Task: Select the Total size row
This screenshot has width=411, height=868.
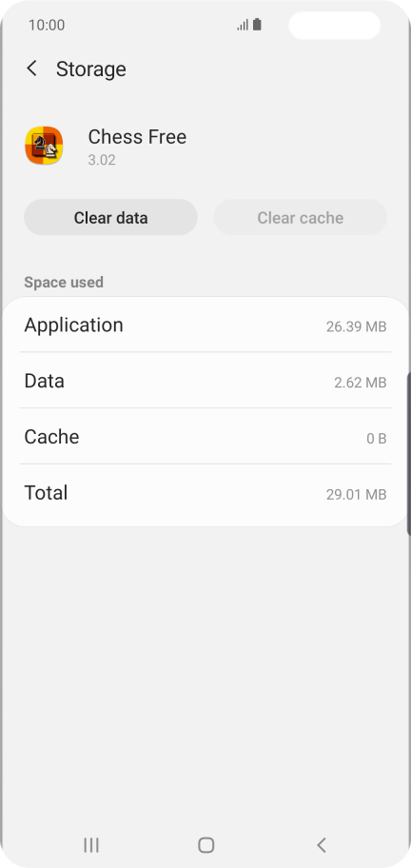Action: pos(205,493)
